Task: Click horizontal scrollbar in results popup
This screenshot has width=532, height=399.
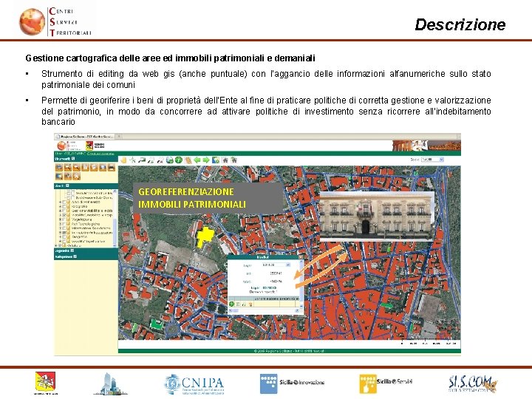Action: click(x=265, y=310)
